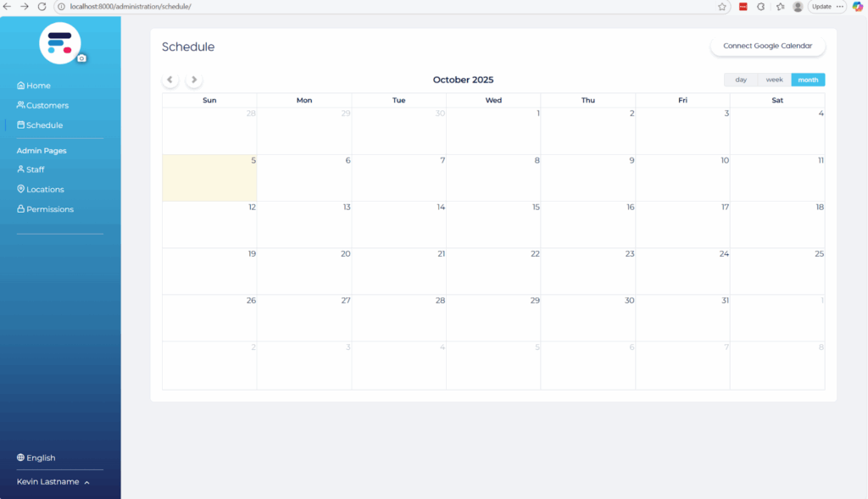Select October 15 in the calendar

pos(493,225)
